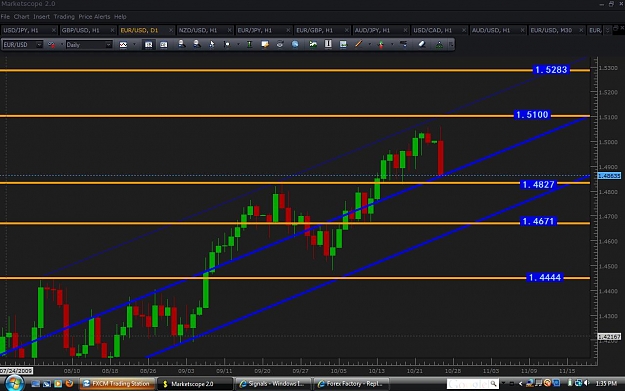Click the 1.5100 price level label
This screenshot has width=625, height=391.
pos(532,115)
